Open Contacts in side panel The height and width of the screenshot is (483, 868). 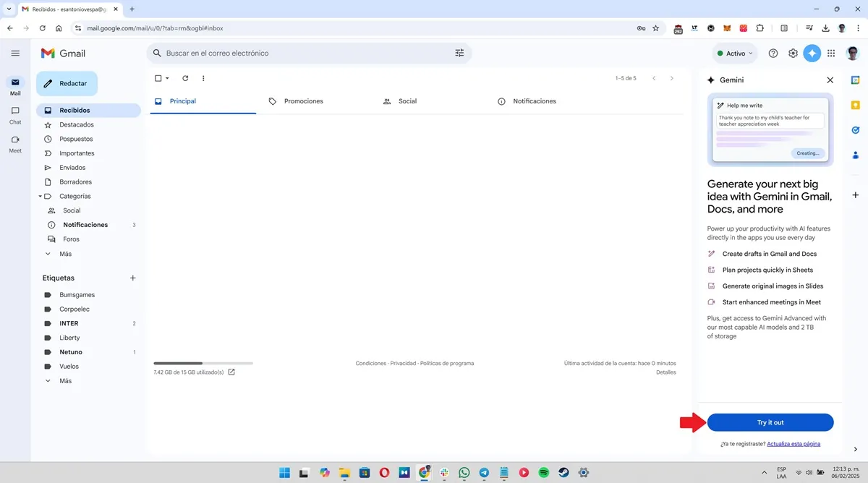[x=855, y=155]
